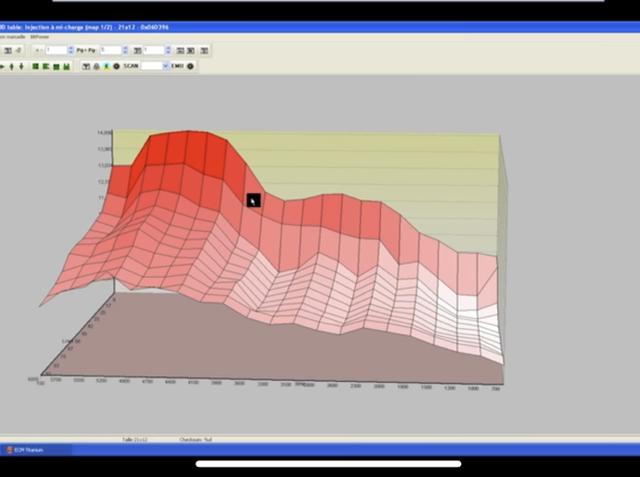Click the colorful star icon beside the printer

[x=106, y=66]
